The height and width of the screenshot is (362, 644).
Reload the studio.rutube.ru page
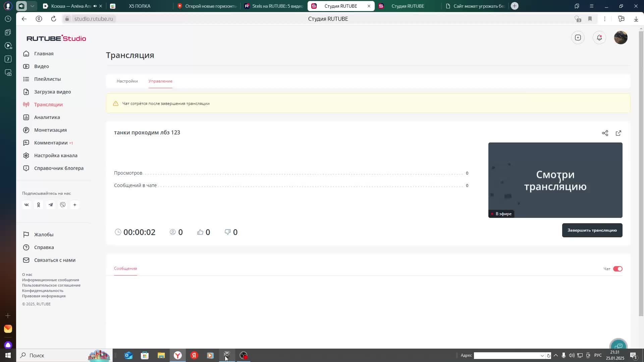point(54,19)
